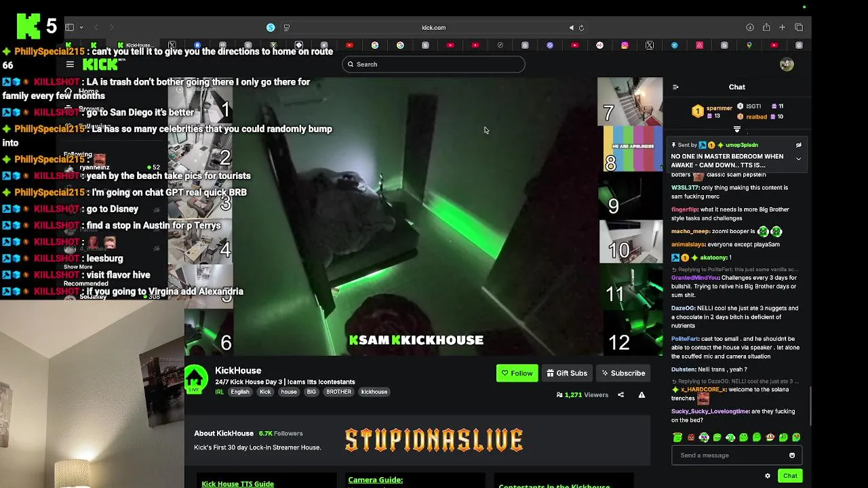Send message with green Chat button
Screen dimensions: 868x488
pyautogui.click(x=790, y=476)
